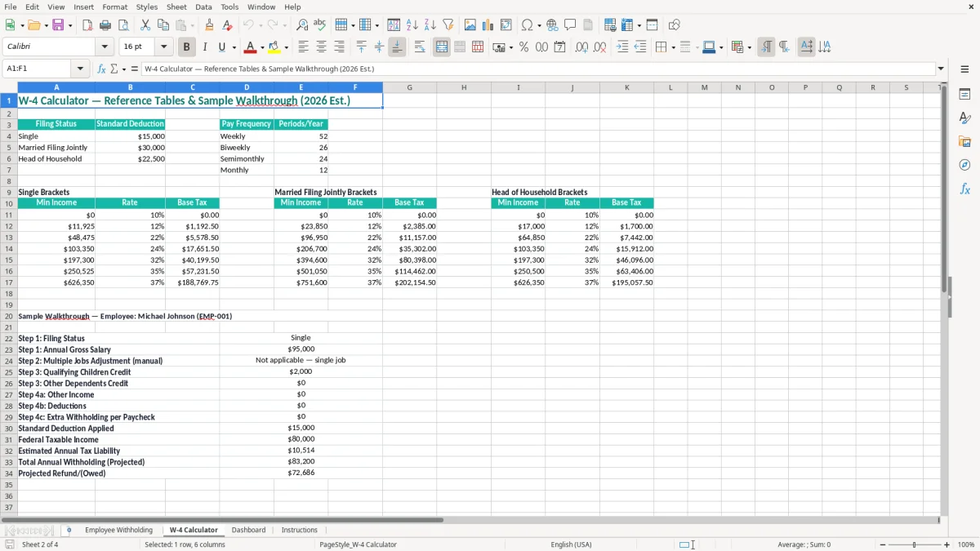Open the Conditional Formatting dropdown arrow

tap(749, 47)
